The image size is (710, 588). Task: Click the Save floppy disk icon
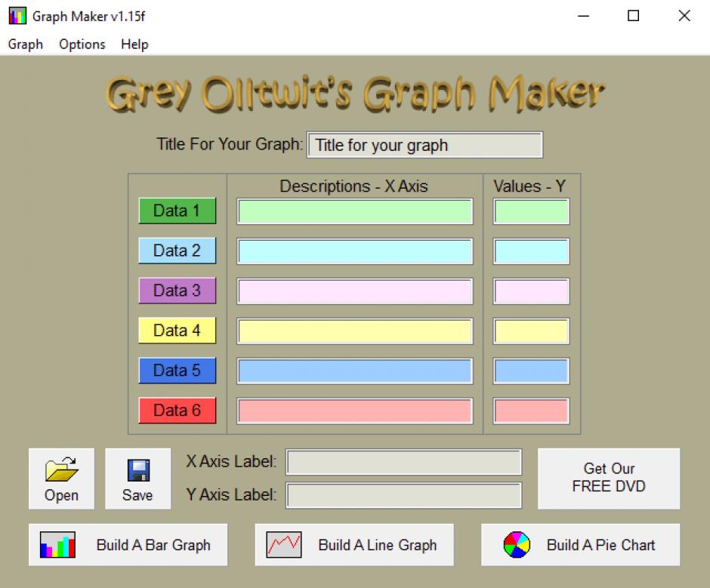(137, 470)
